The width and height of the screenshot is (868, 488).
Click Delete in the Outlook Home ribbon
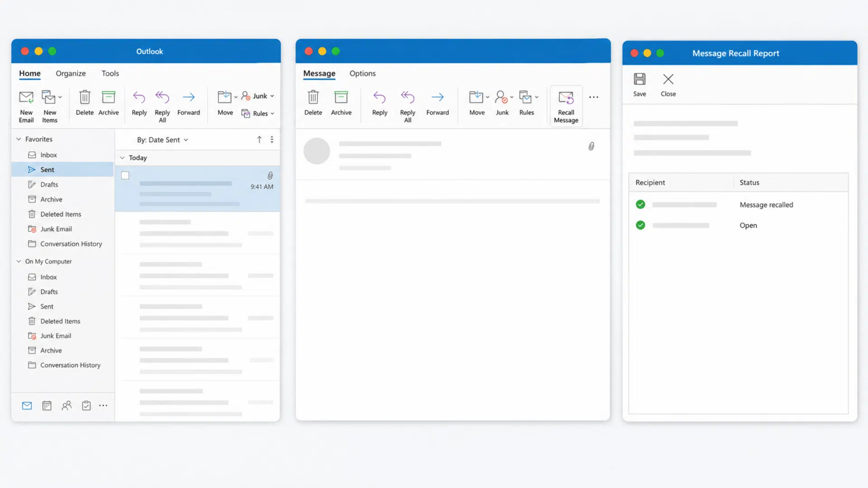[85, 103]
